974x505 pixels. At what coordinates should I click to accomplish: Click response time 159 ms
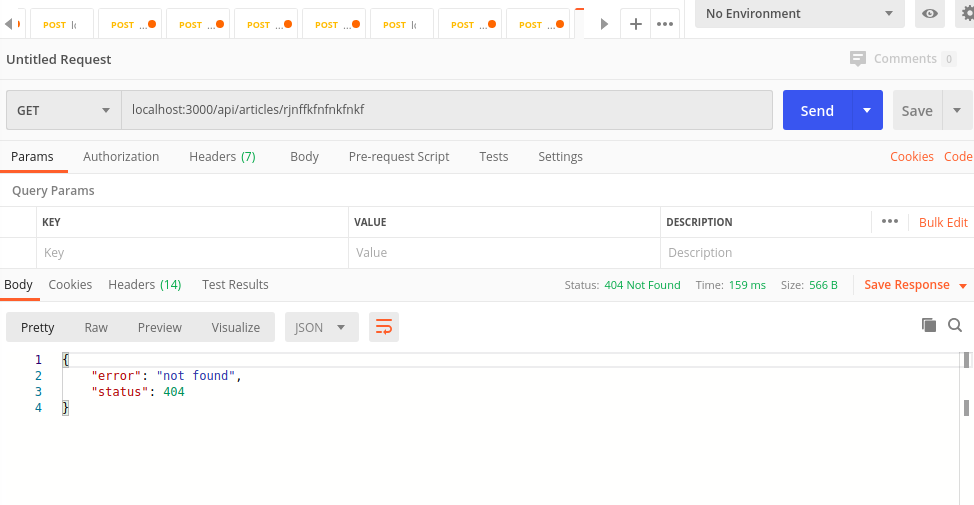(747, 285)
